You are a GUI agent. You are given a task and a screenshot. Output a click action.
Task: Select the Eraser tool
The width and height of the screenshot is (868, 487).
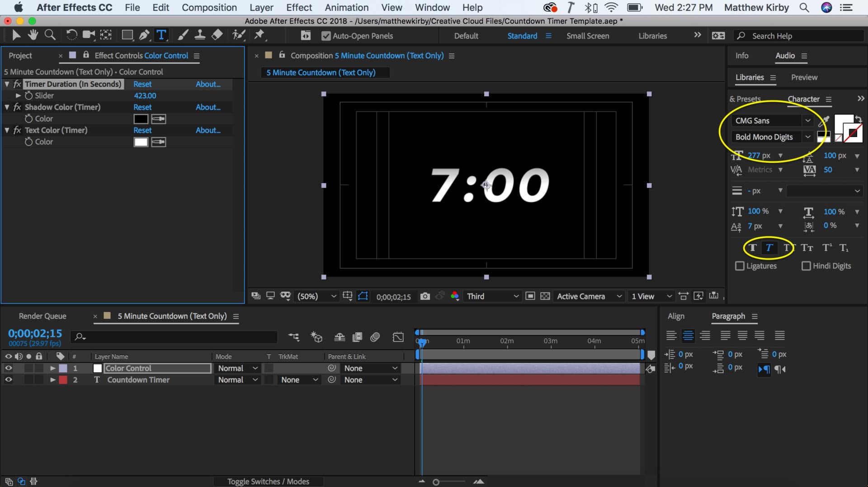point(217,35)
